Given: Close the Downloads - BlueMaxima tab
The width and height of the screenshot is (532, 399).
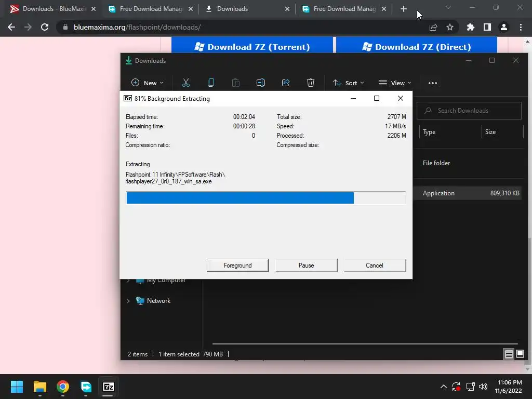Looking at the screenshot, I should (94, 9).
